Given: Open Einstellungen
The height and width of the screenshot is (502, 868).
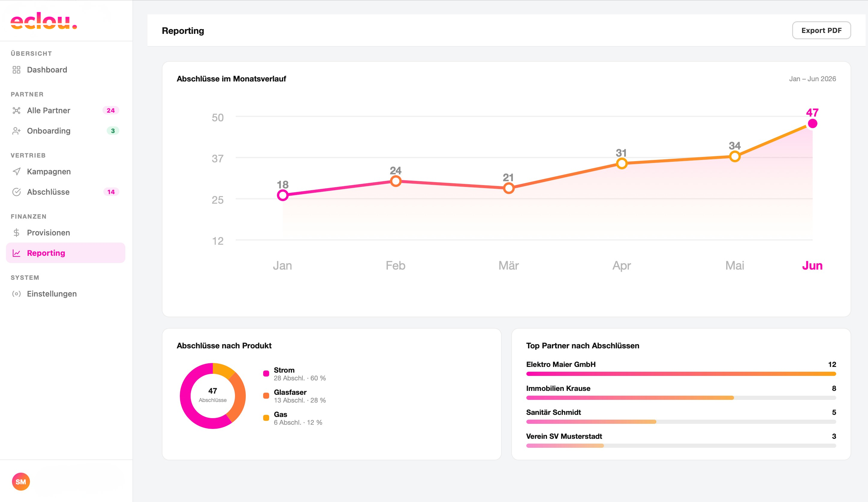Looking at the screenshot, I should (65, 294).
